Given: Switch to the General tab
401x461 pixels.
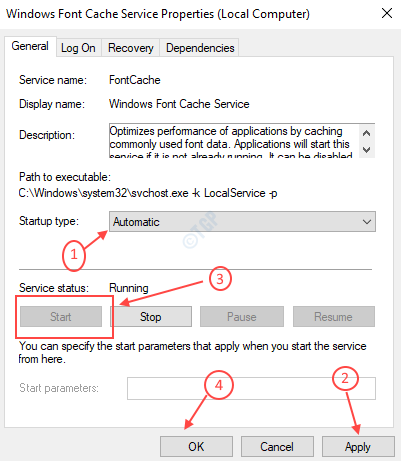Looking at the screenshot, I should (x=30, y=46).
